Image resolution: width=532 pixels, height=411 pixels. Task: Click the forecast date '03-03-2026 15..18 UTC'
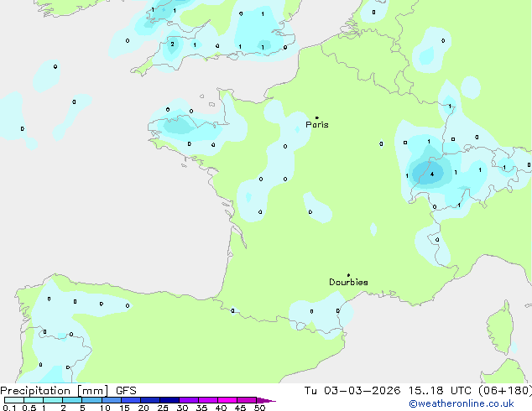[x=398, y=390]
